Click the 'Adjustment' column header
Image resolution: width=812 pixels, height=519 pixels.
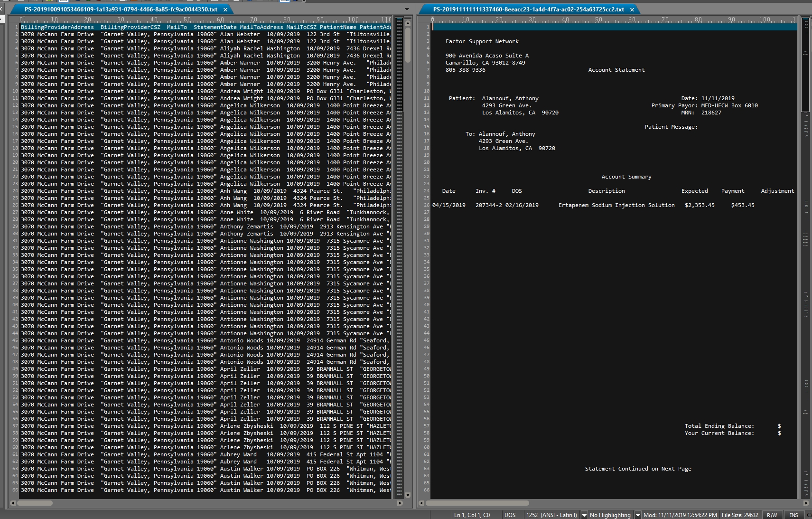pos(777,191)
